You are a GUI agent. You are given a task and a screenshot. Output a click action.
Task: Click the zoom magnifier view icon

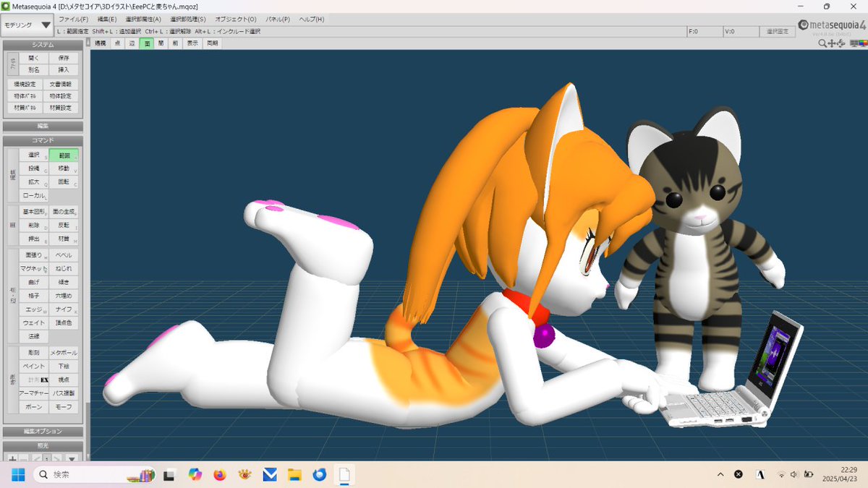coord(822,43)
